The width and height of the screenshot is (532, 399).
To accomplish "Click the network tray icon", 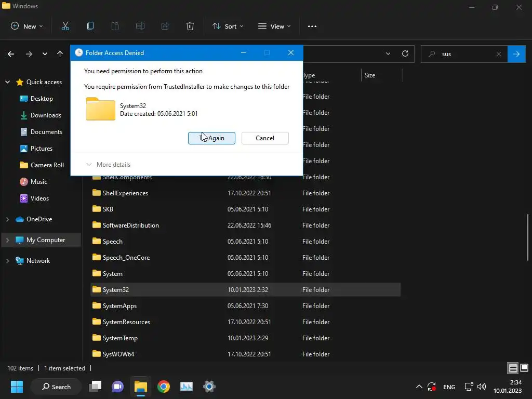I will coord(469,387).
